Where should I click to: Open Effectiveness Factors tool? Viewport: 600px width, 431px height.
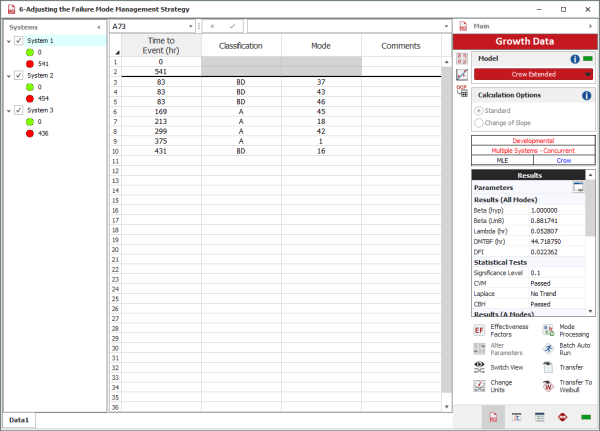tap(479, 330)
